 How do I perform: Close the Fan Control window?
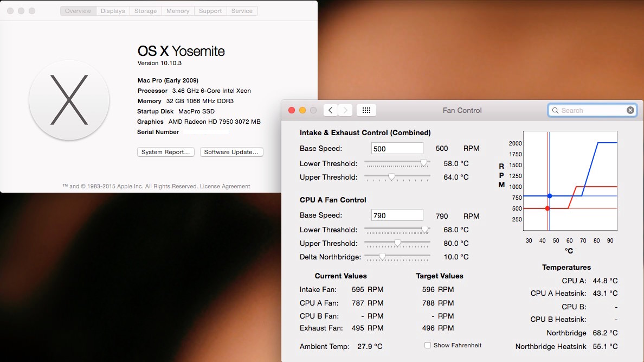292,110
